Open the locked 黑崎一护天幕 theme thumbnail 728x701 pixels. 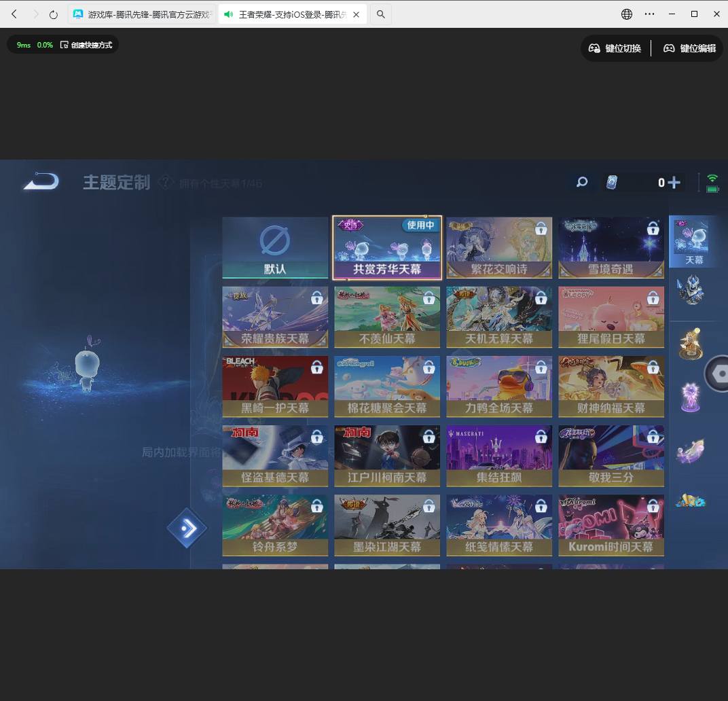click(x=274, y=386)
